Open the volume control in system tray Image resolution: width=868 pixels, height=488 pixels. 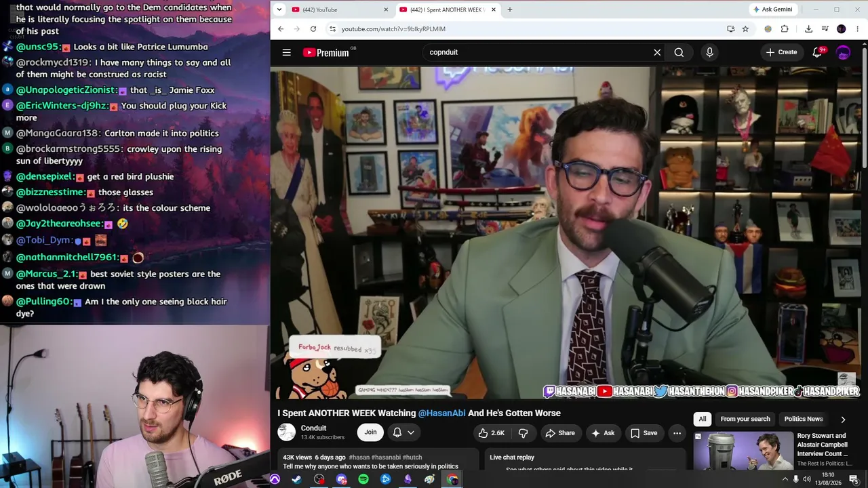[808, 479]
